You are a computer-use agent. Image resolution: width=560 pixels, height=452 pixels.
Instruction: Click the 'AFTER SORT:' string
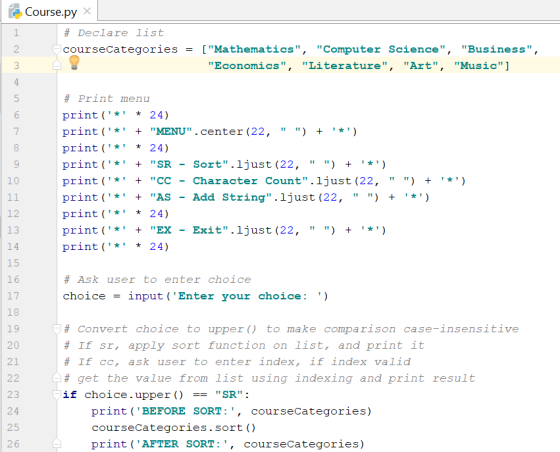coord(181,444)
